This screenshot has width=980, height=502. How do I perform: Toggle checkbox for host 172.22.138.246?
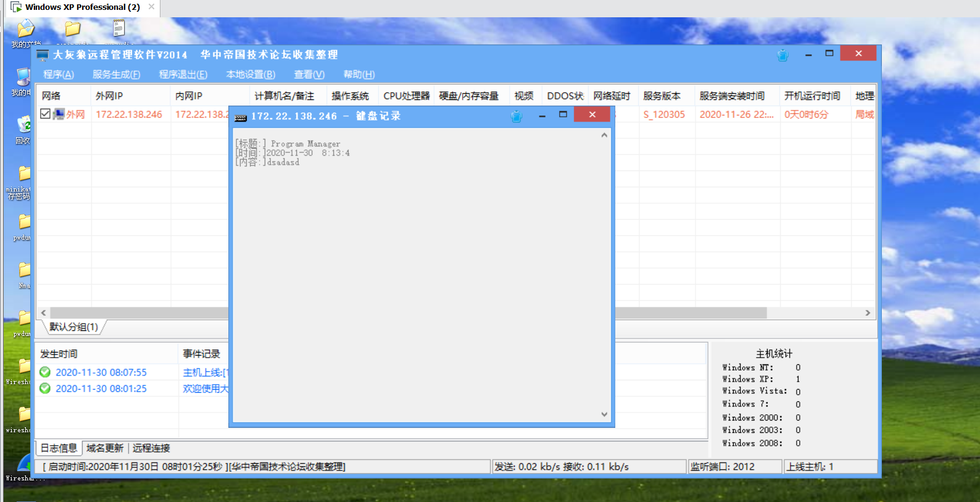[45, 114]
